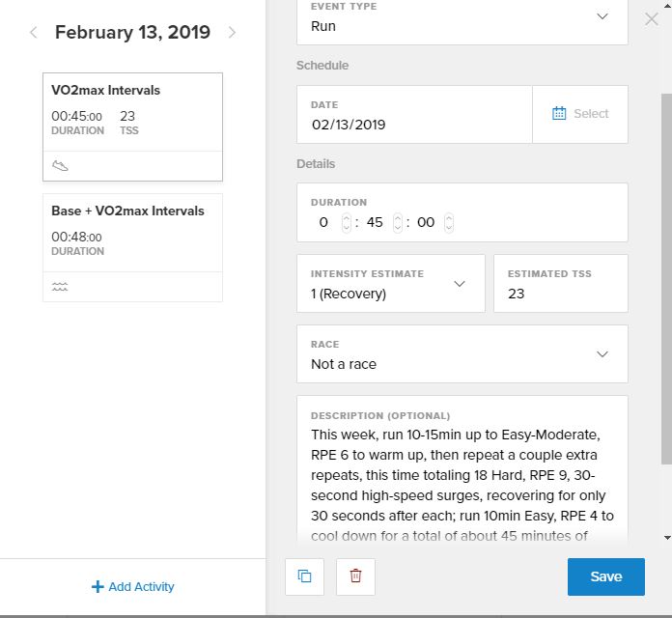Image resolution: width=672 pixels, height=618 pixels.
Task: Open the Intensity Estimate dropdown
Action: (460, 284)
